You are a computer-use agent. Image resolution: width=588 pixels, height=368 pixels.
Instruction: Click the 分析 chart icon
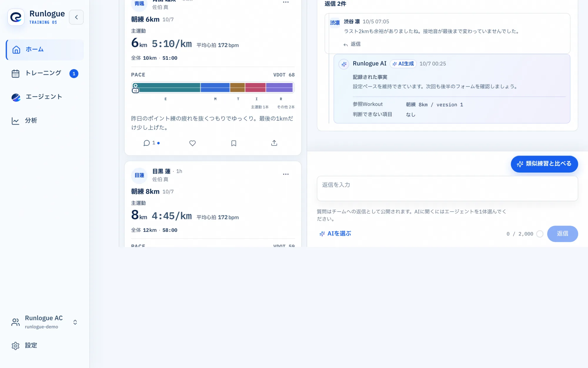coord(15,121)
